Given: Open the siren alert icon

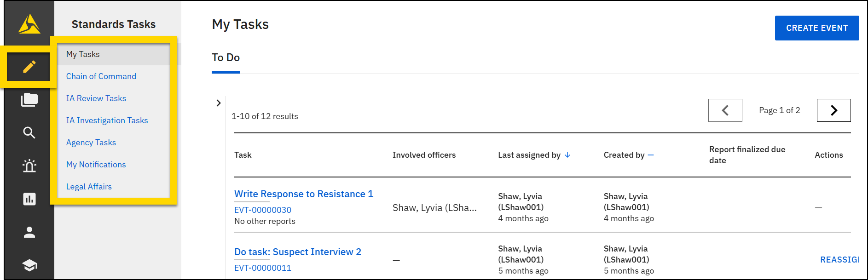Looking at the screenshot, I should coord(29,166).
